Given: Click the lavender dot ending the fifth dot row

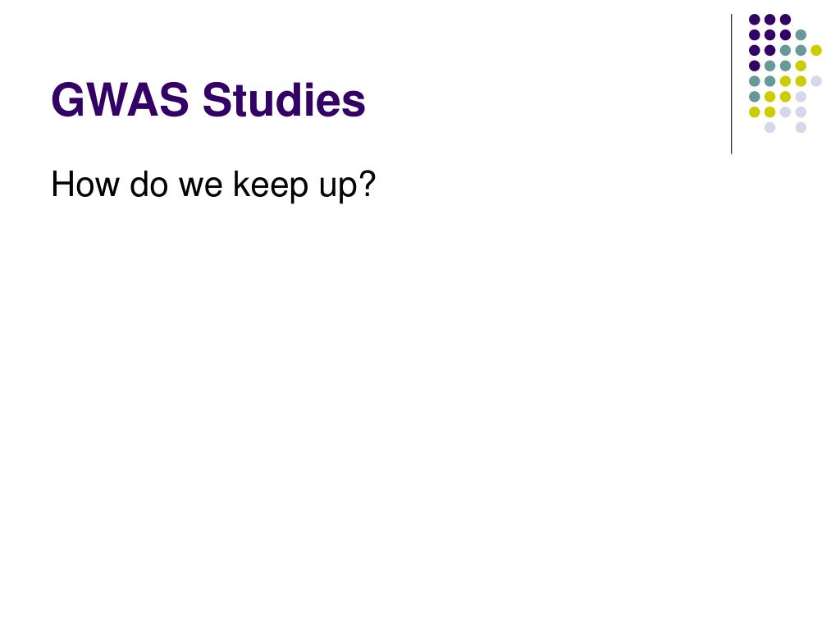Looking at the screenshot, I should coord(816,81).
